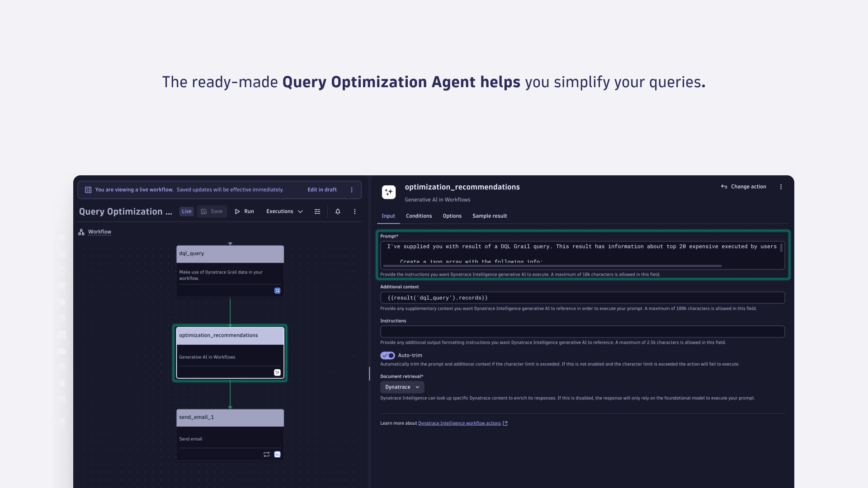Click the envelope icon on send_email_1 node
The width and height of the screenshot is (868, 488).
point(277,454)
